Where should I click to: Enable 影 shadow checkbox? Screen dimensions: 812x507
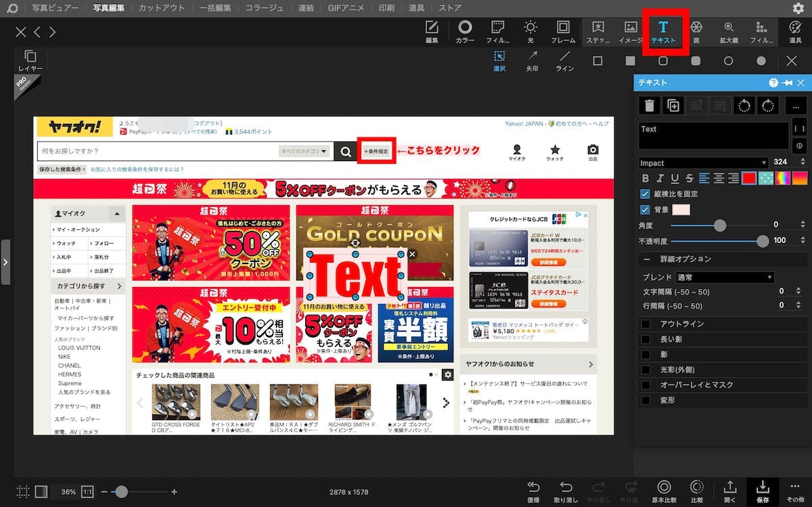646,354
